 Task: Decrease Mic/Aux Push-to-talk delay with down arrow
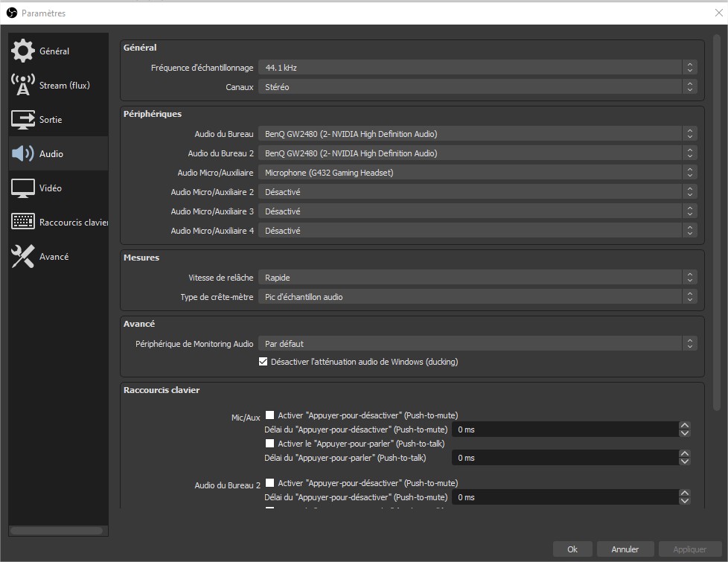point(684,462)
